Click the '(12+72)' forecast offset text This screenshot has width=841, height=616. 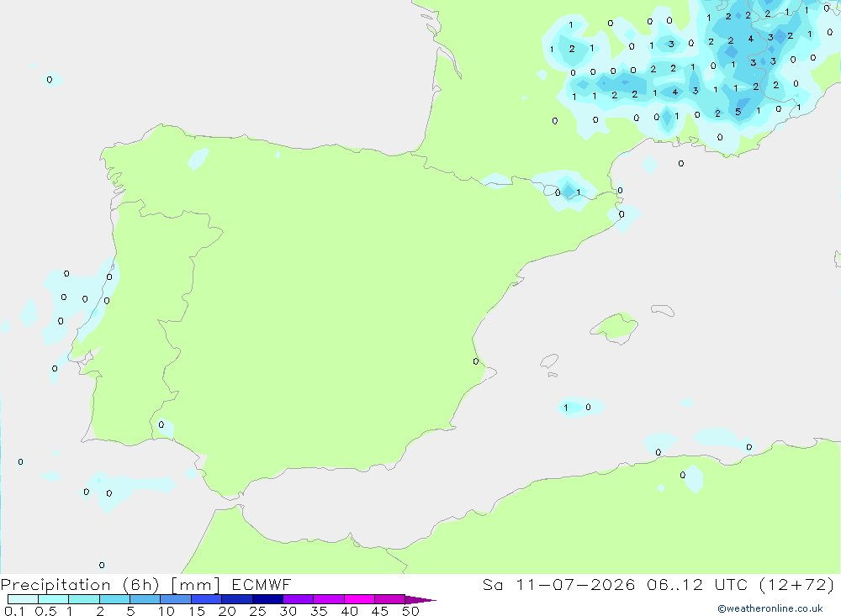(x=796, y=584)
